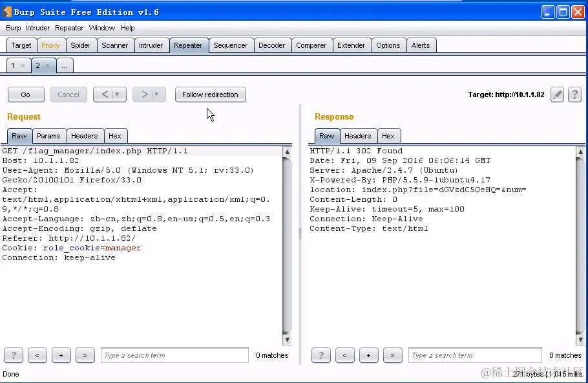
Task: Click the X-Powered-By response header
Action: [x=400, y=180]
